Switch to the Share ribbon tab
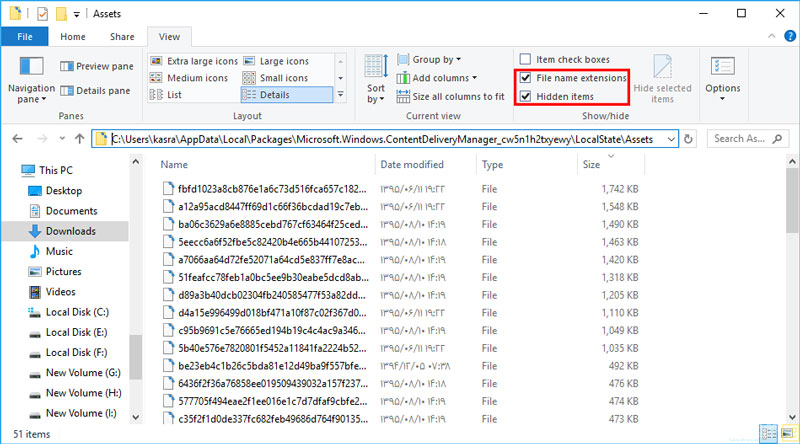 pyautogui.click(x=122, y=37)
